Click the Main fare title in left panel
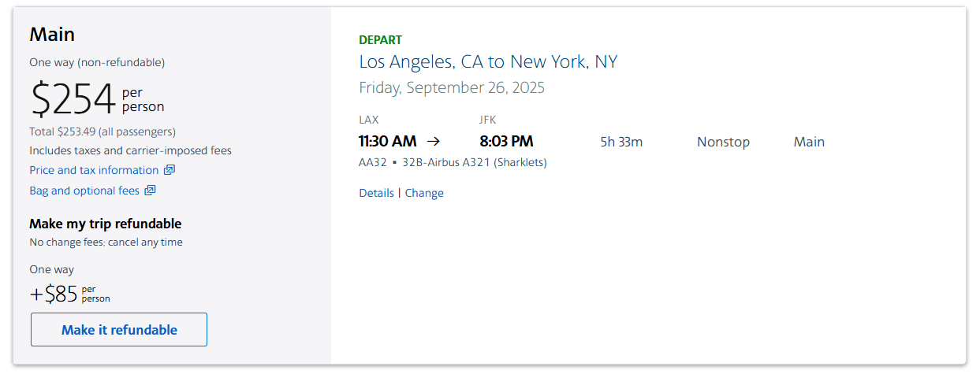This screenshot has width=980, height=374. click(52, 35)
